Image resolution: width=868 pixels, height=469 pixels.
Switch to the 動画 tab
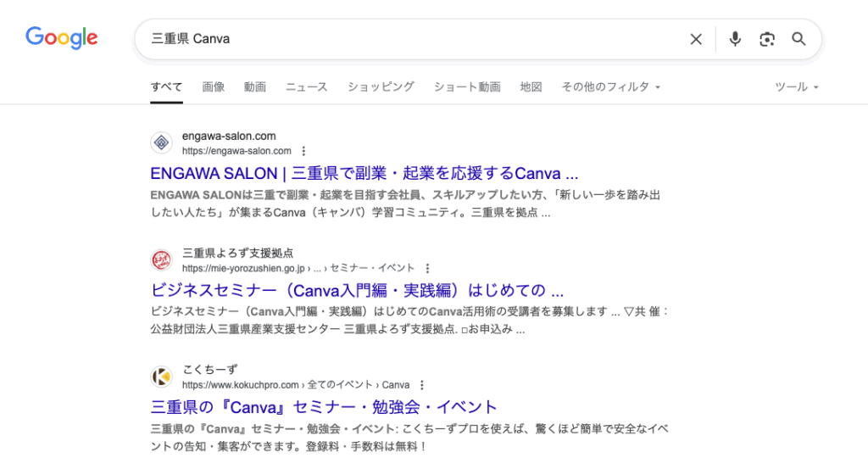tap(254, 87)
